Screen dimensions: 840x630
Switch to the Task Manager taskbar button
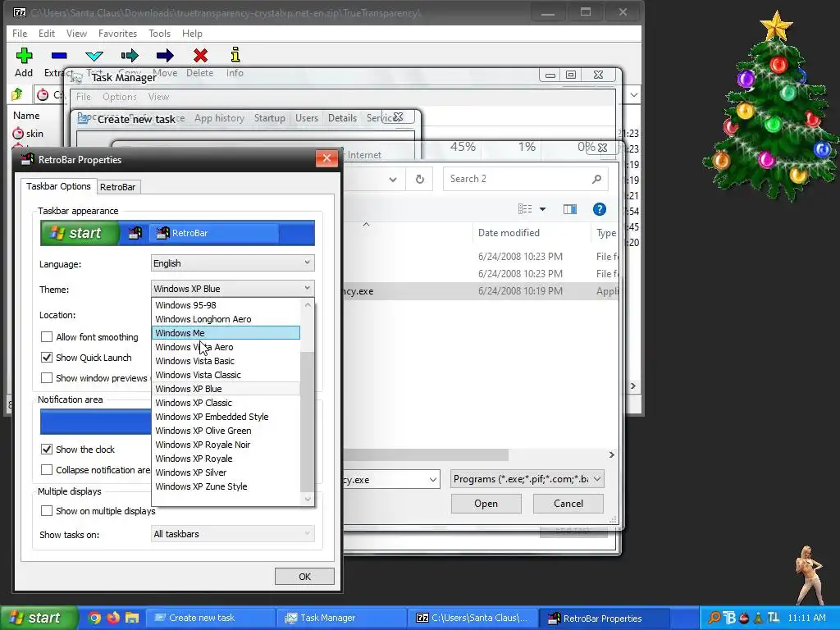pos(341,618)
